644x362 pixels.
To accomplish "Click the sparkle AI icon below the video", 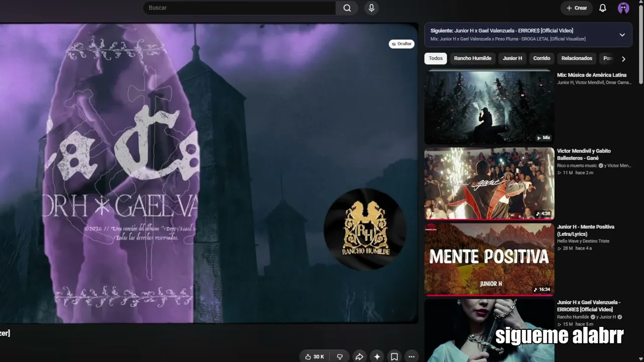I will [x=377, y=356].
